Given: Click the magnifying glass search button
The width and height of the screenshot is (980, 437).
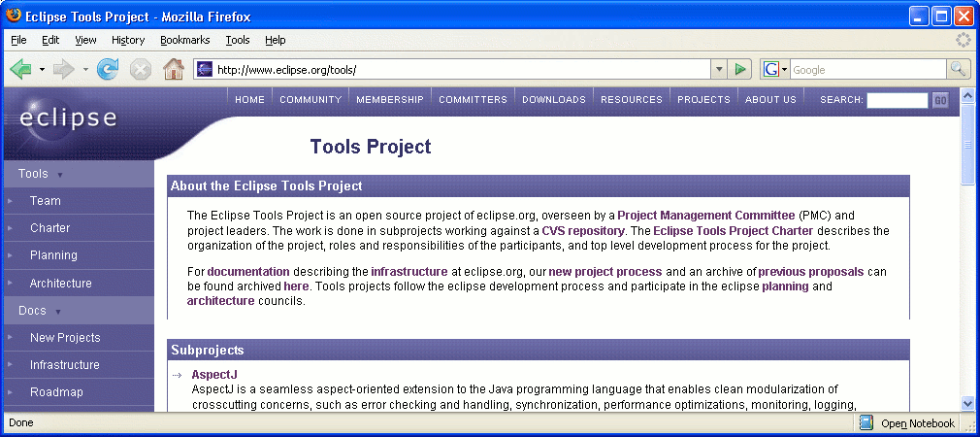Looking at the screenshot, I should (x=958, y=69).
